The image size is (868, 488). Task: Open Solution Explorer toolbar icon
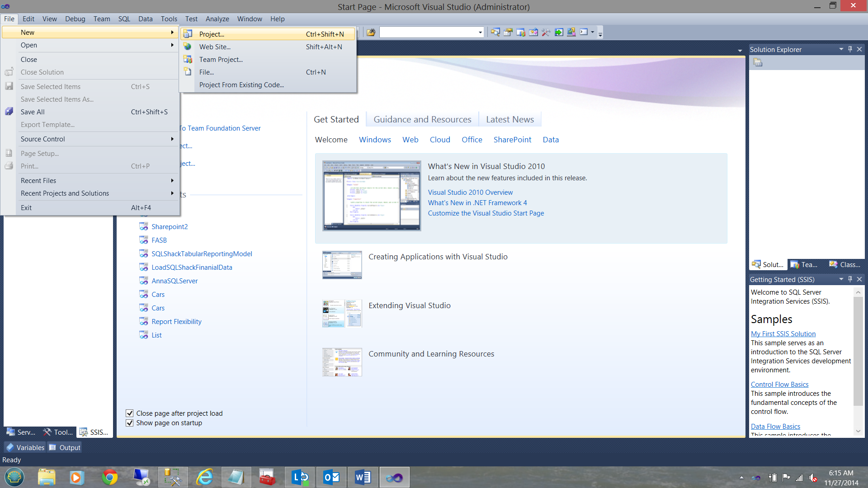tap(495, 32)
